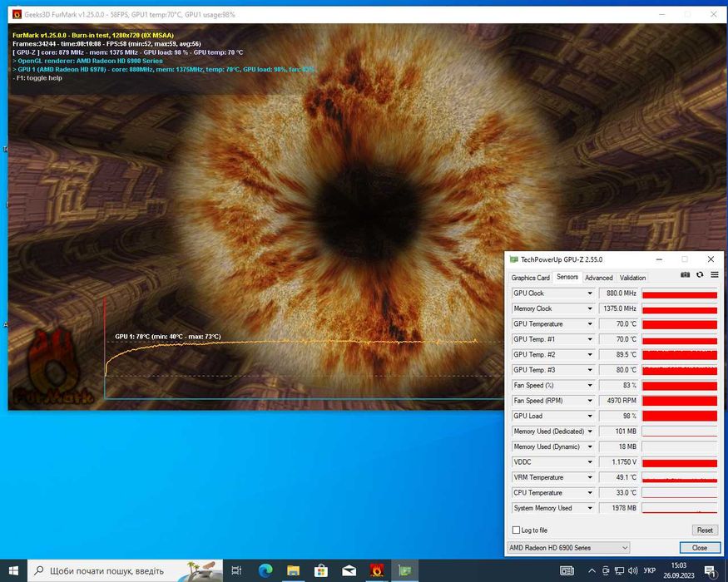Click the GPU Temp. #2 history graph
728x582 pixels.
coord(680,354)
